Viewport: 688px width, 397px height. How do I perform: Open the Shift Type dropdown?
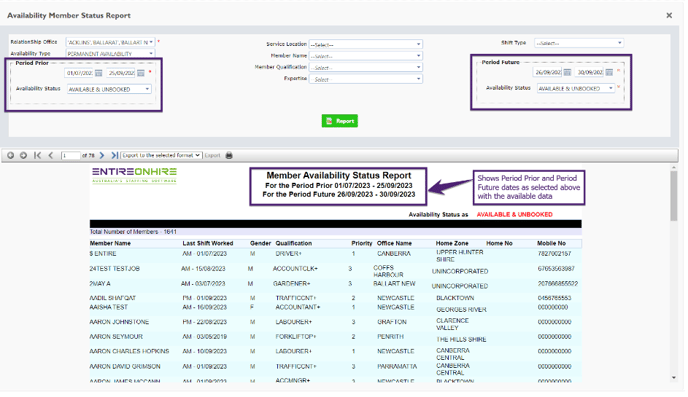579,43
